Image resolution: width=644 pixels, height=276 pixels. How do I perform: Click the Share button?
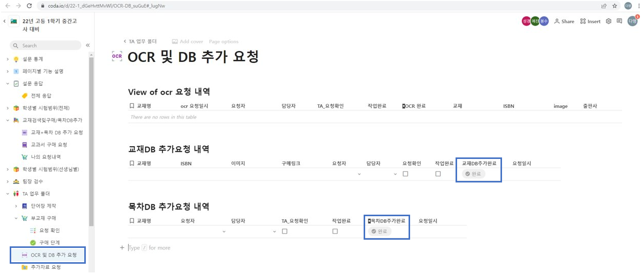564,21
